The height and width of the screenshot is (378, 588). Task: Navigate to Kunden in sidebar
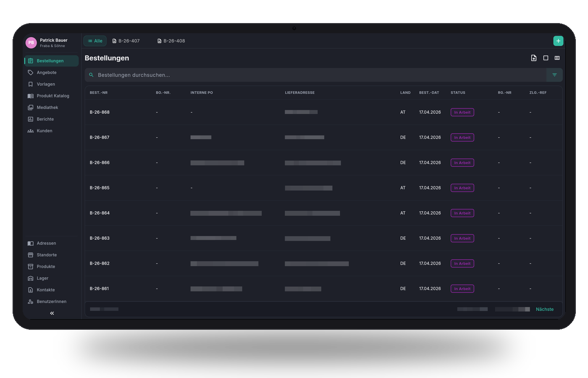(44, 131)
